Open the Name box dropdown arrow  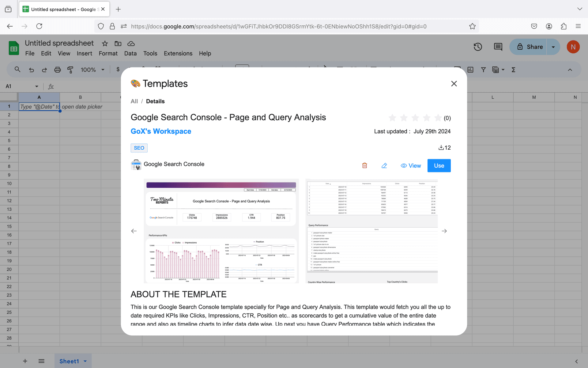(x=37, y=86)
